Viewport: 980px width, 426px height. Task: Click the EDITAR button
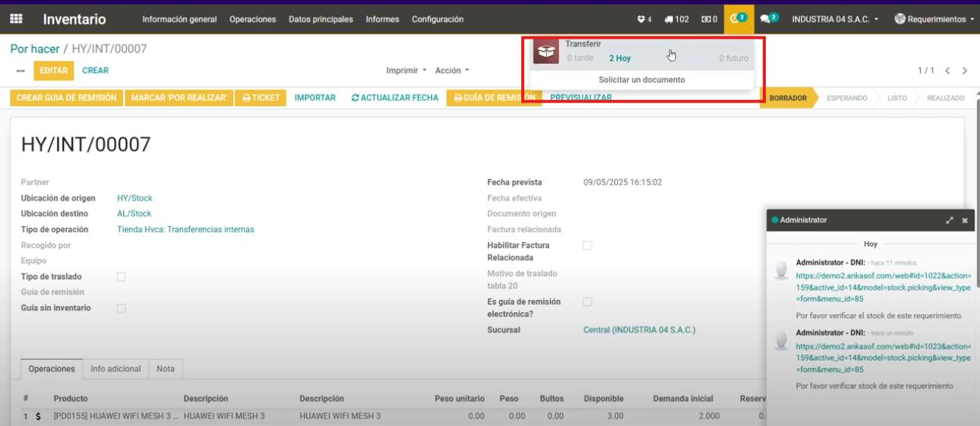click(x=54, y=71)
